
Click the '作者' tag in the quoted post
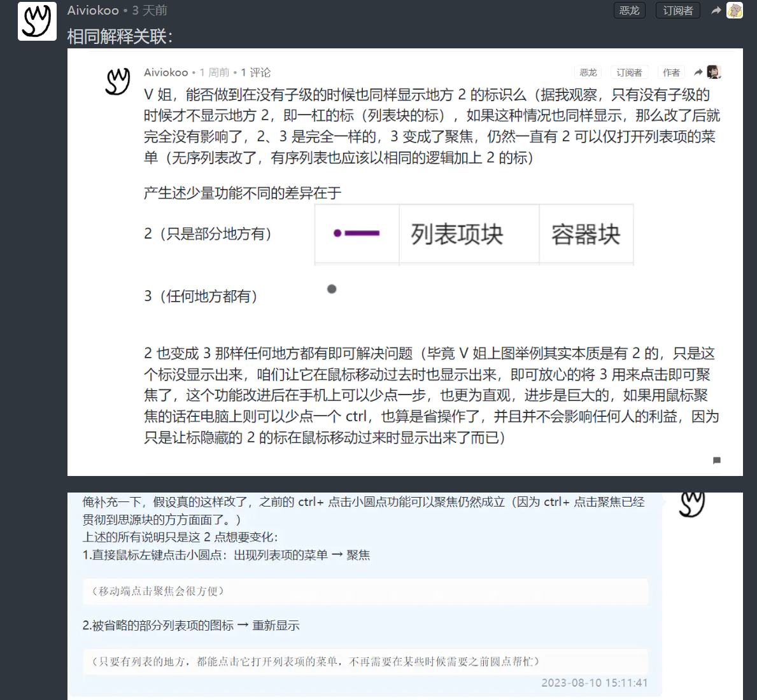671,73
